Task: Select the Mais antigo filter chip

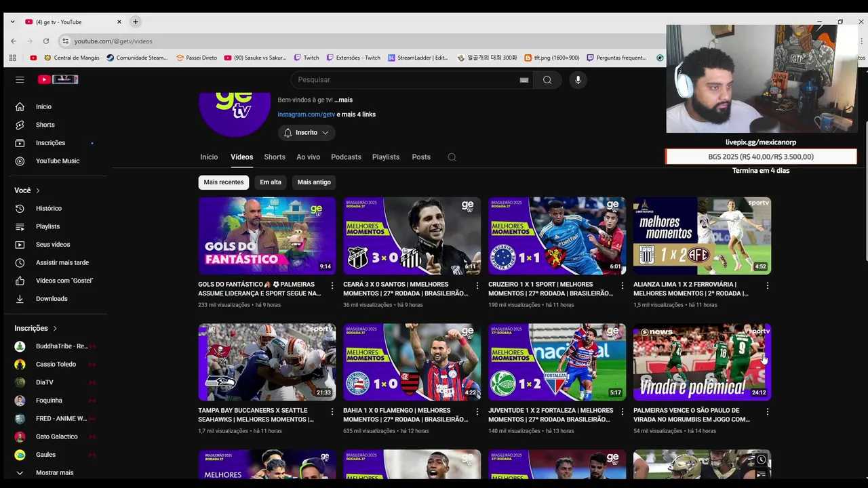Action: [x=314, y=182]
